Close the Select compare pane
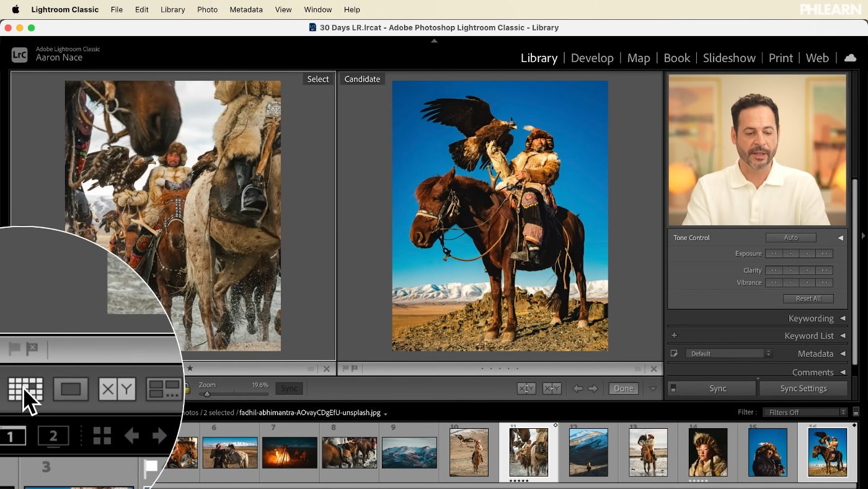868x489 pixels. coord(327,369)
